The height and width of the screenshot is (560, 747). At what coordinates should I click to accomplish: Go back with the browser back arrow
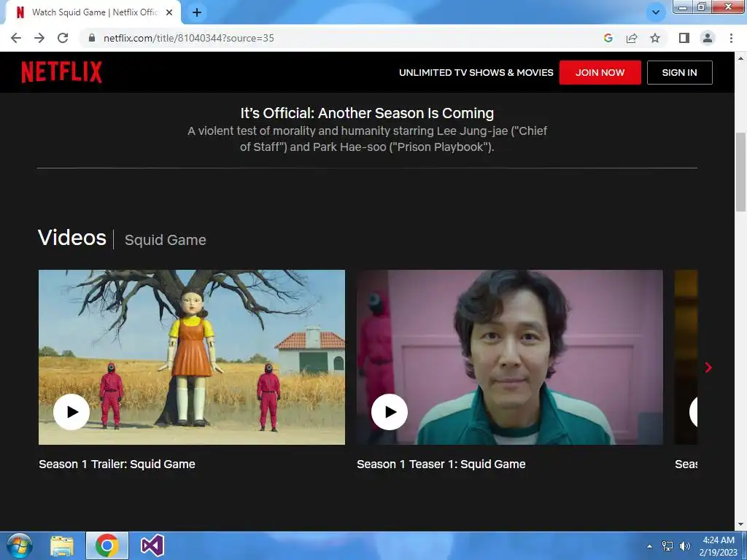pyautogui.click(x=16, y=38)
